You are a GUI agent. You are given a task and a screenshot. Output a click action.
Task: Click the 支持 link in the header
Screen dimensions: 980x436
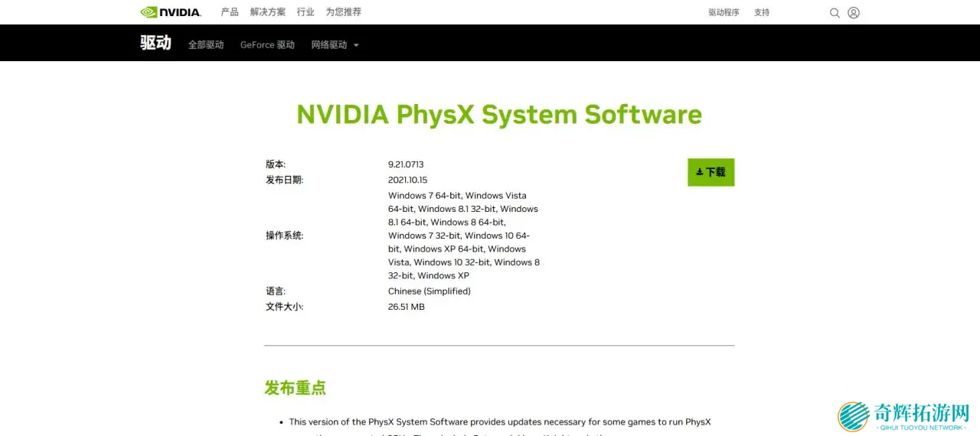pos(762,13)
